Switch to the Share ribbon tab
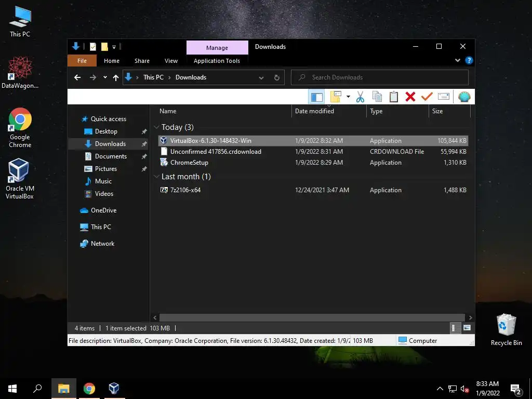 click(x=142, y=61)
